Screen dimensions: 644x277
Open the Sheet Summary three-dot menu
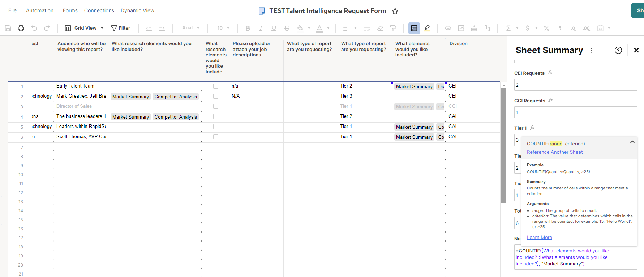click(x=591, y=50)
